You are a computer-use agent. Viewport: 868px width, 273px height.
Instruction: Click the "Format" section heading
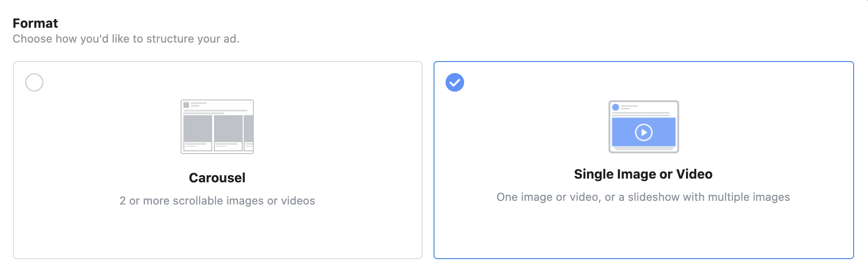(35, 23)
